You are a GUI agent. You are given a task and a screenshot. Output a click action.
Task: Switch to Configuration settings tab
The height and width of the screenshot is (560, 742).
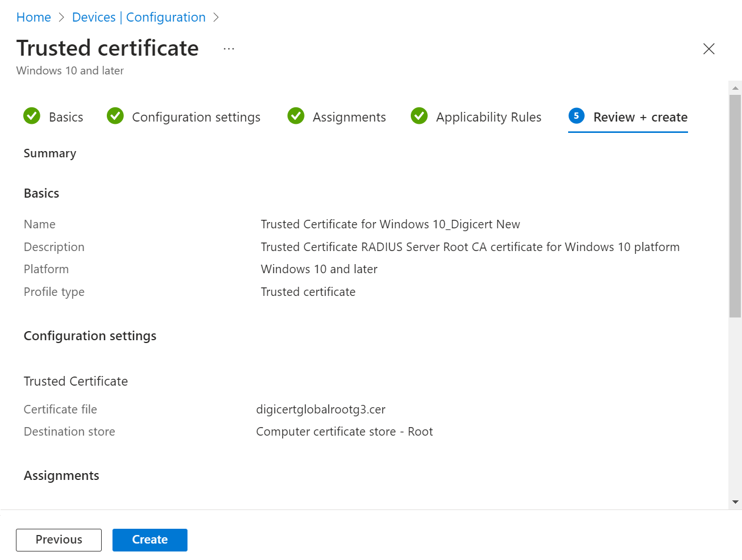coord(184,117)
